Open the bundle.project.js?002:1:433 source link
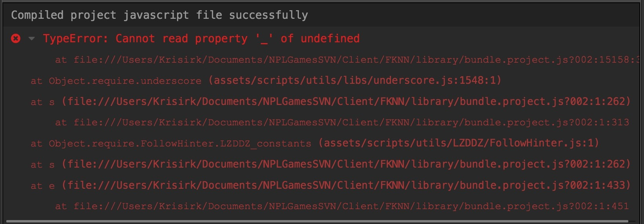 346,185
